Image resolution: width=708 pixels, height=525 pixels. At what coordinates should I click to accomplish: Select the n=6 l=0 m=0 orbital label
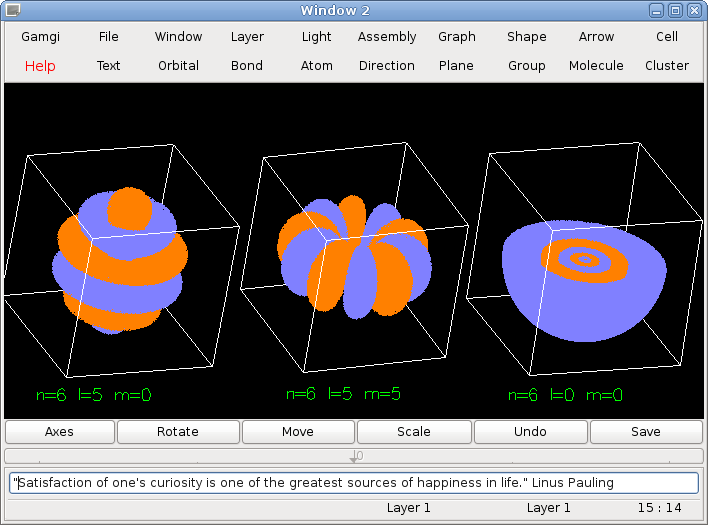[565, 395]
